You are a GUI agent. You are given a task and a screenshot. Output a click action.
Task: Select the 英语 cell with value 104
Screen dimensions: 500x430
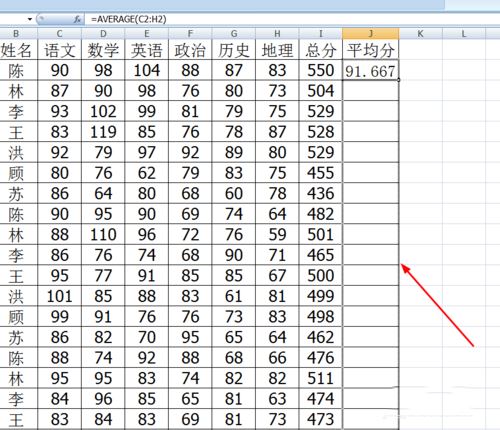(147, 70)
